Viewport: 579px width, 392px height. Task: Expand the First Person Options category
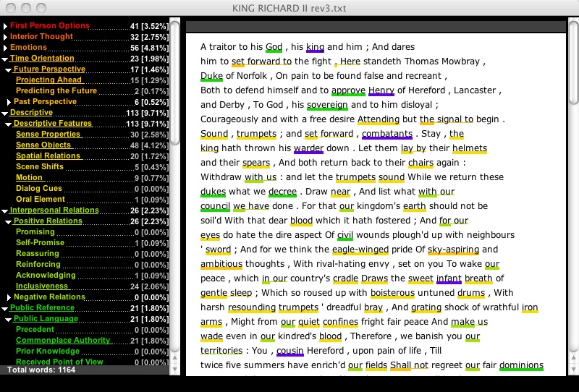pyautogui.click(x=5, y=26)
